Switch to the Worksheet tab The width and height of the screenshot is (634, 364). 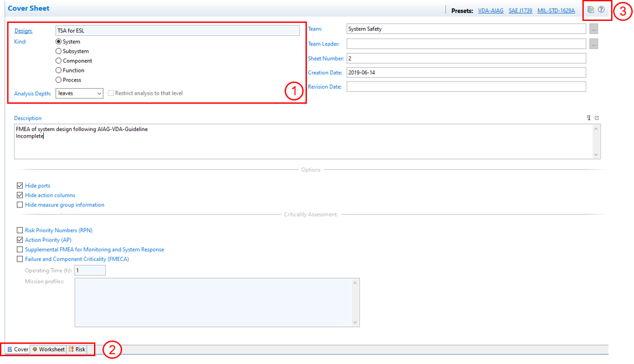click(x=48, y=350)
